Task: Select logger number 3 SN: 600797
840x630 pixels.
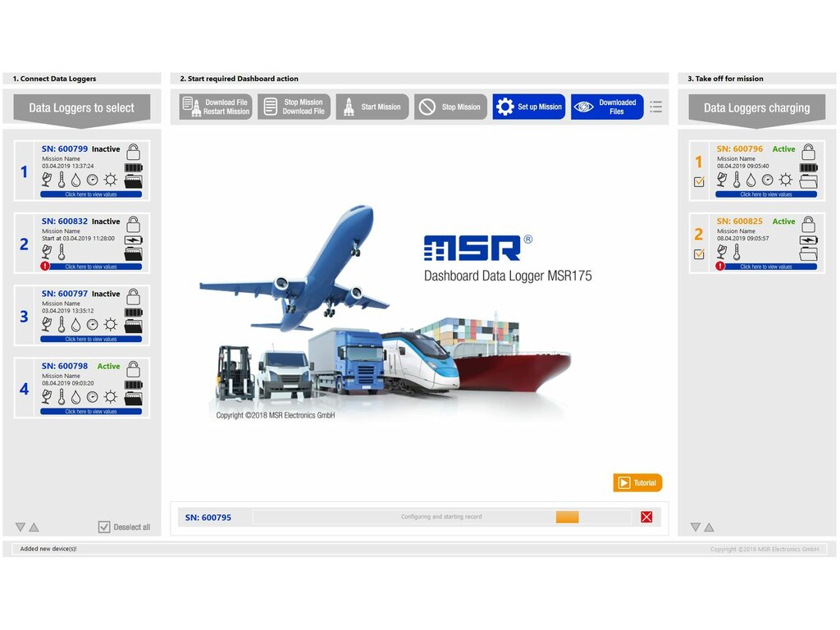Action: coord(82,316)
